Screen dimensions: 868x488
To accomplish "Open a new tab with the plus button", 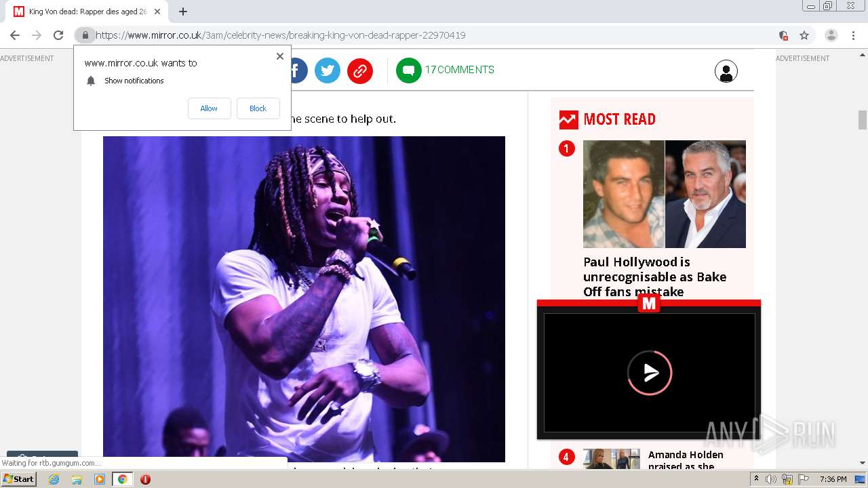I will [182, 12].
